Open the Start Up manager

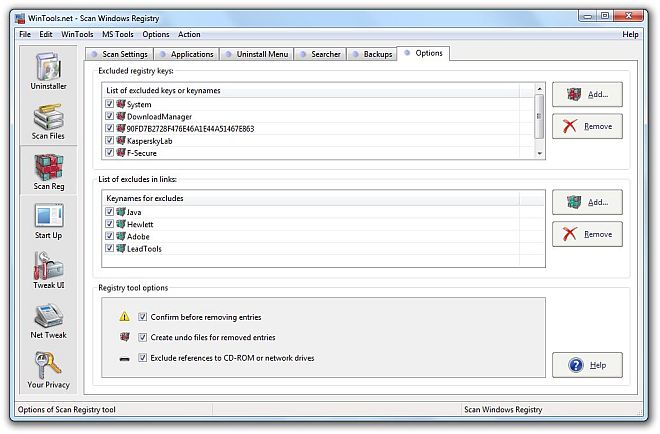tap(48, 221)
